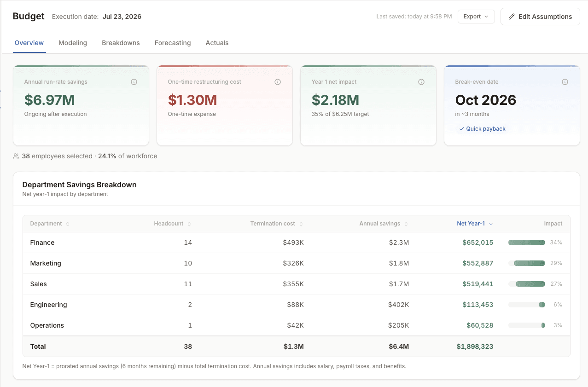Click info icon on Year 1 net impact card
The height and width of the screenshot is (387, 588).
click(x=421, y=82)
